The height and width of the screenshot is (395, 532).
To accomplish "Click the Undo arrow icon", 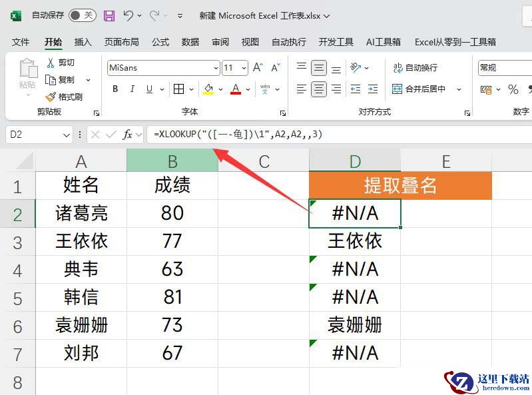I will click(x=129, y=15).
